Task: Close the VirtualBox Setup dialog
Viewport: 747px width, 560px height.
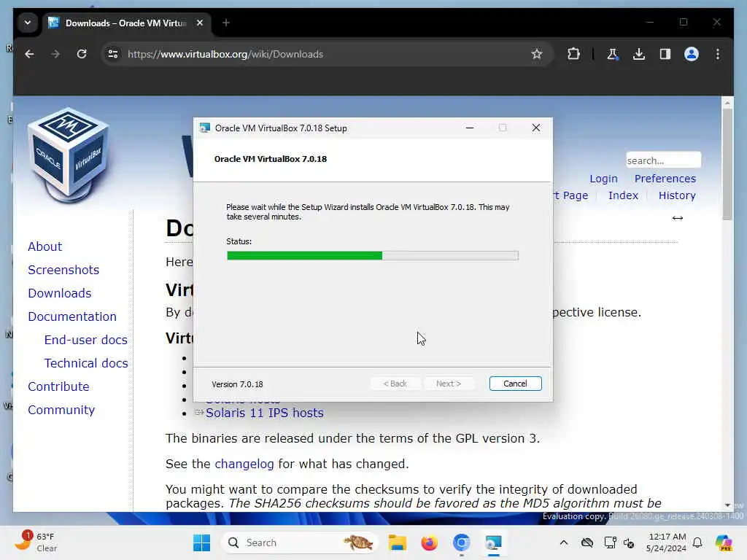Action: (536, 128)
